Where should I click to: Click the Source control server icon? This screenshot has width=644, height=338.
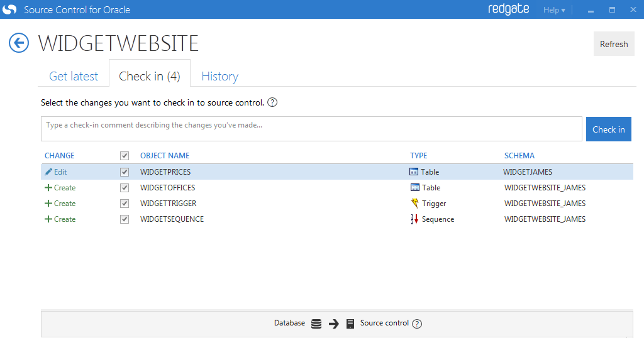[x=350, y=324]
